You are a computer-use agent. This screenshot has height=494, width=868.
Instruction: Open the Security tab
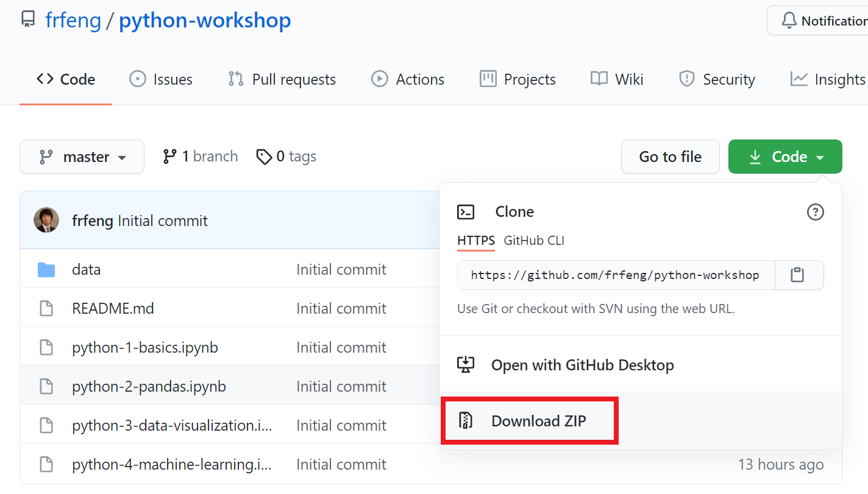pos(717,79)
